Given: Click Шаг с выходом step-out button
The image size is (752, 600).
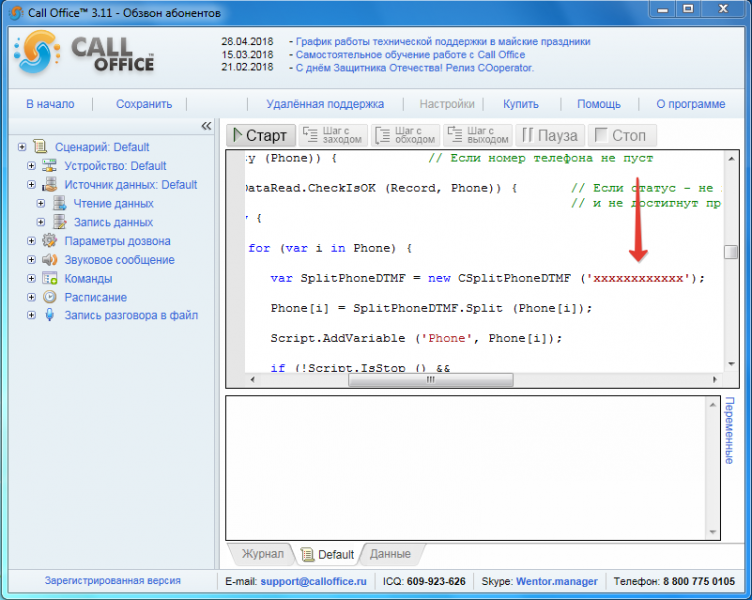Looking at the screenshot, I should tap(478, 135).
